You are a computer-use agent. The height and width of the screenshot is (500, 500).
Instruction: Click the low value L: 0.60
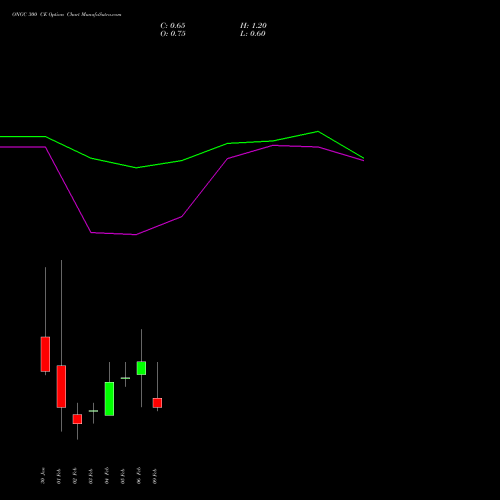click(253, 34)
